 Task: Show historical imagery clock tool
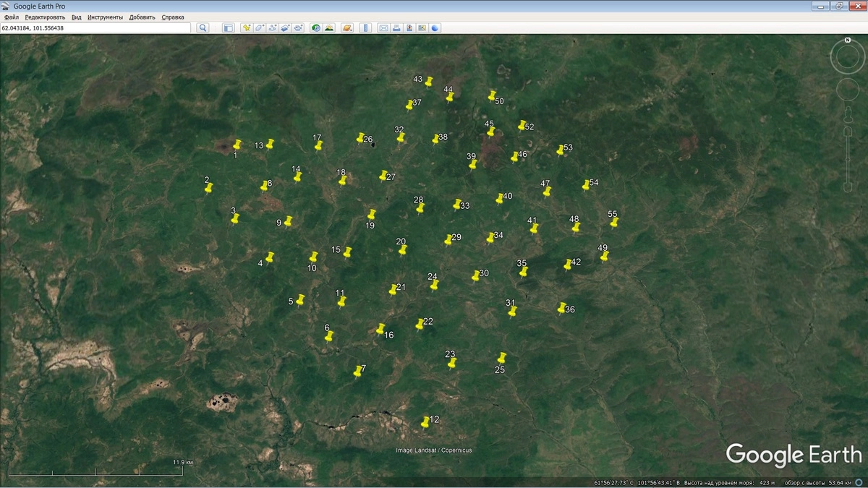(x=316, y=27)
